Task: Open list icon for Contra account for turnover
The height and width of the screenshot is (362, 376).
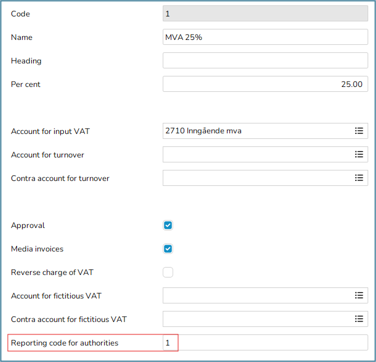Action: pos(359,178)
